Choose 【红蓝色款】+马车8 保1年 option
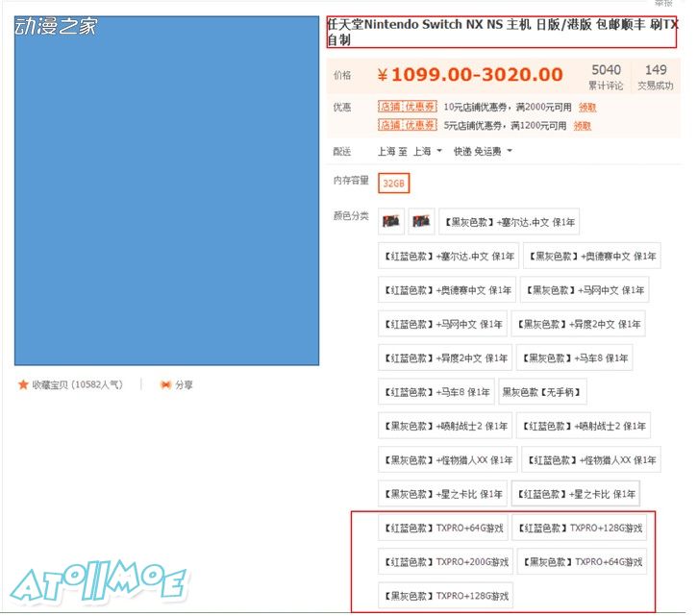The image size is (697, 616). pyautogui.click(x=436, y=392)
